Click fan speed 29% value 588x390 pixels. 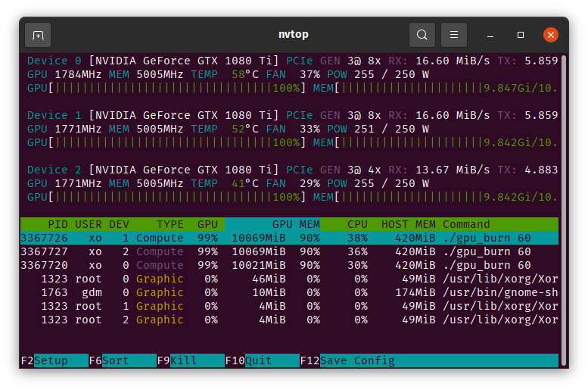(310, 183)
